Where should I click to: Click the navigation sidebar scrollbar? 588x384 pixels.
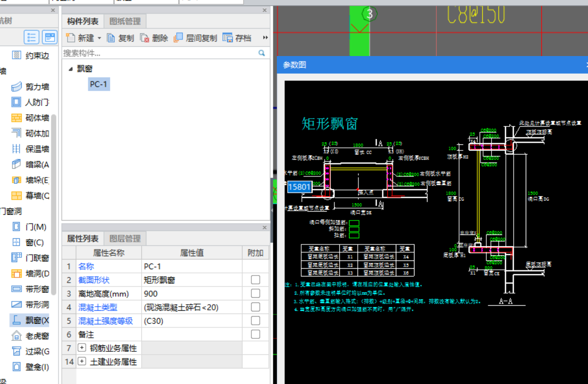[x=54, y=204]
